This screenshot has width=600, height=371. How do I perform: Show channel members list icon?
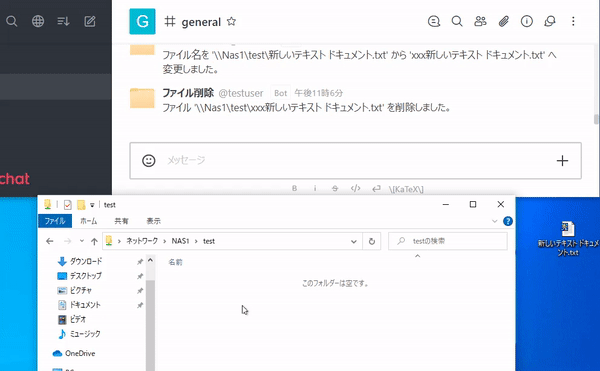coord(480,21)
